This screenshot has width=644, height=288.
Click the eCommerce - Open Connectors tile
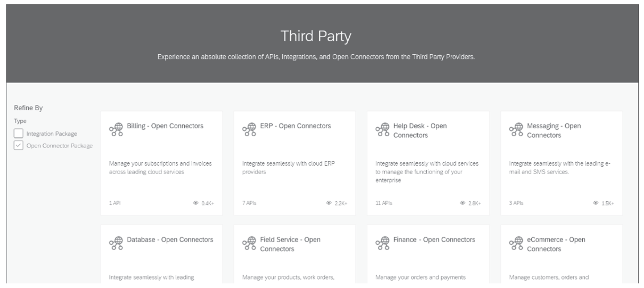click(x=562, y=254)
